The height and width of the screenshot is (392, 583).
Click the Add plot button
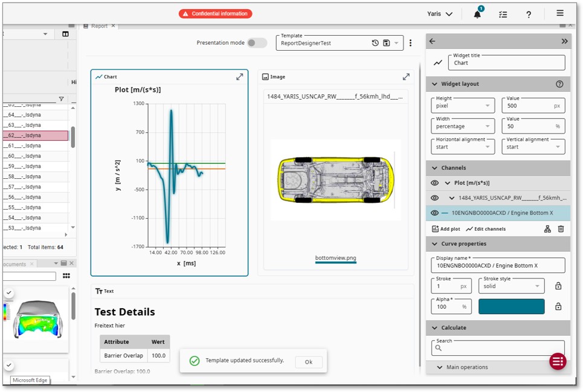pos(446,229)
